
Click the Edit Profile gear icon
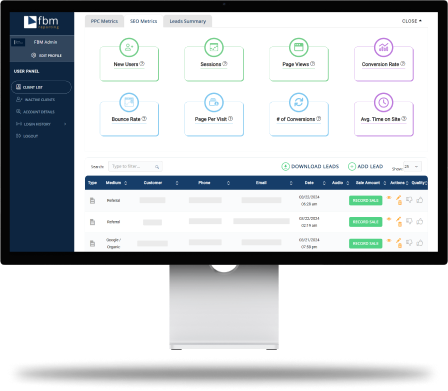click(33, 55)
